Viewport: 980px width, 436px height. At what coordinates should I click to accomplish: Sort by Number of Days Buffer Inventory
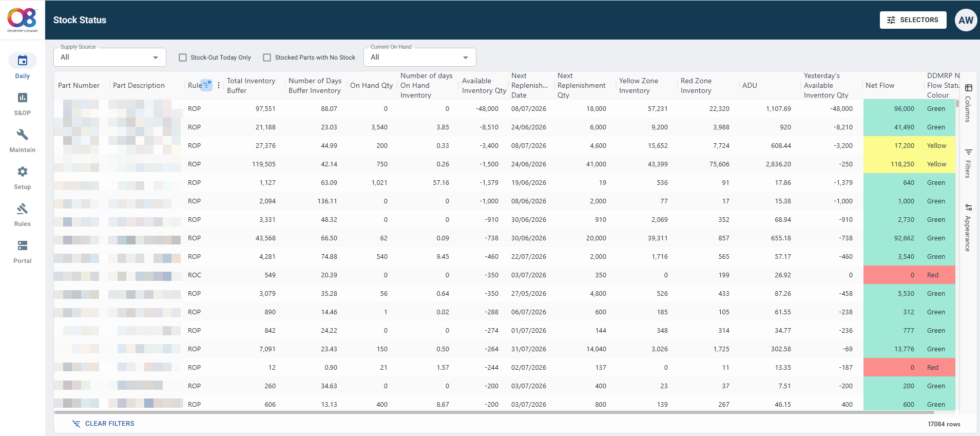coord(315,85)
